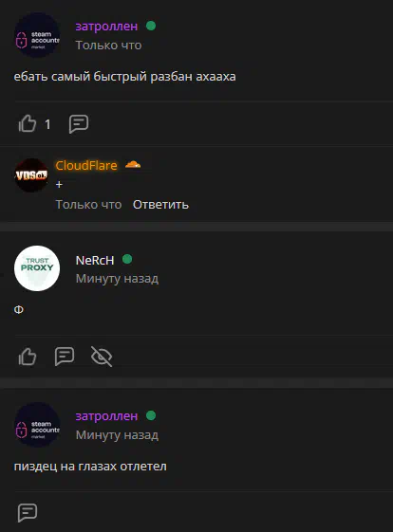Open CloudFlare user profile link
The width and height of the screenshot is (393, 532).
(86, 166)
